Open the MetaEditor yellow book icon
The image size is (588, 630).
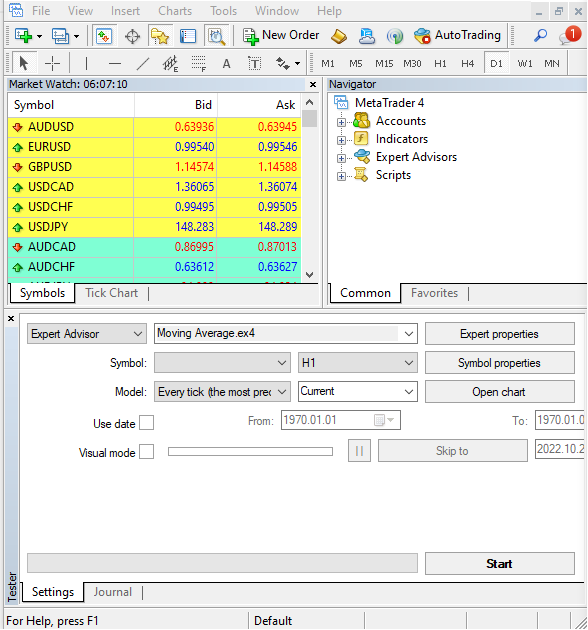coord(339,36)
